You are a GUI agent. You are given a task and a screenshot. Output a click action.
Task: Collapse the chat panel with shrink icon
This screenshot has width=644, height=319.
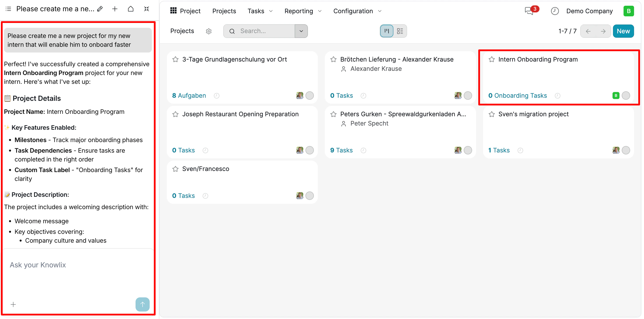pyautogui.click(x=147, y=9)
